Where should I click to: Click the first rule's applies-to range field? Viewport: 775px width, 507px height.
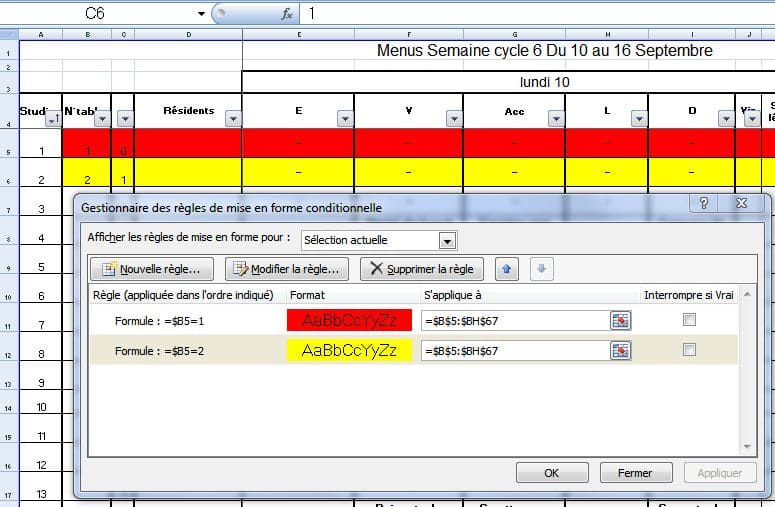514,320
